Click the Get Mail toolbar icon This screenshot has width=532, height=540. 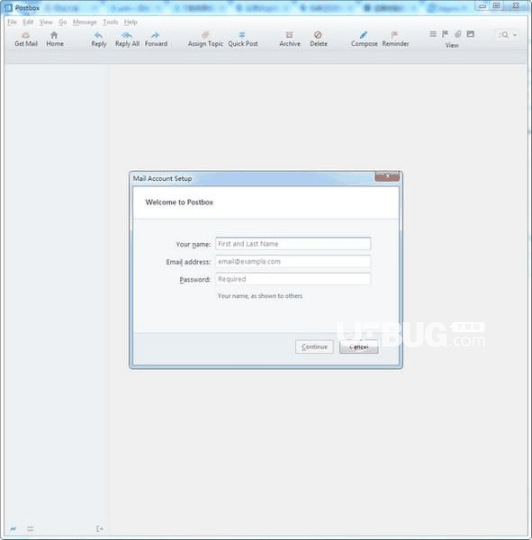[x=26, y=39]
